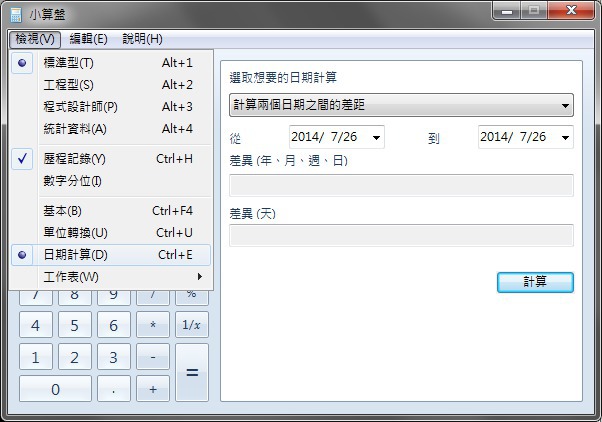Open the 到 end date picker
Screen dimensions: 602x422
pyautogui.click(x=565, y=137)
